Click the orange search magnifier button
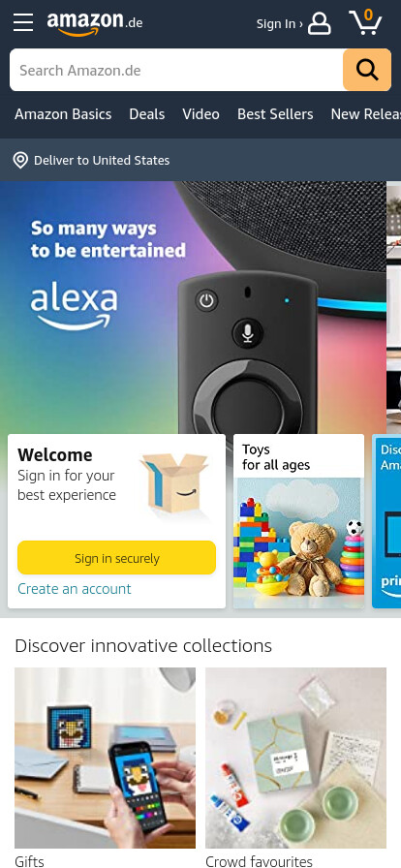 (x=367, y=70)
